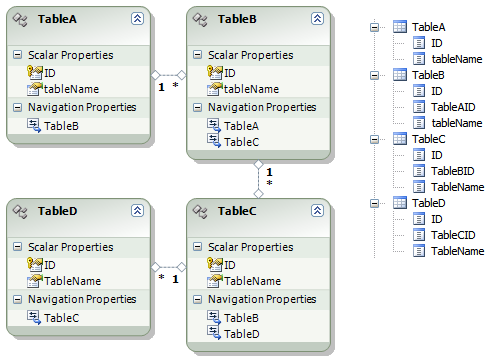The image size is (491, 362).
Task: Collapse the TableC node in tree view
Action: click(374, 139)
